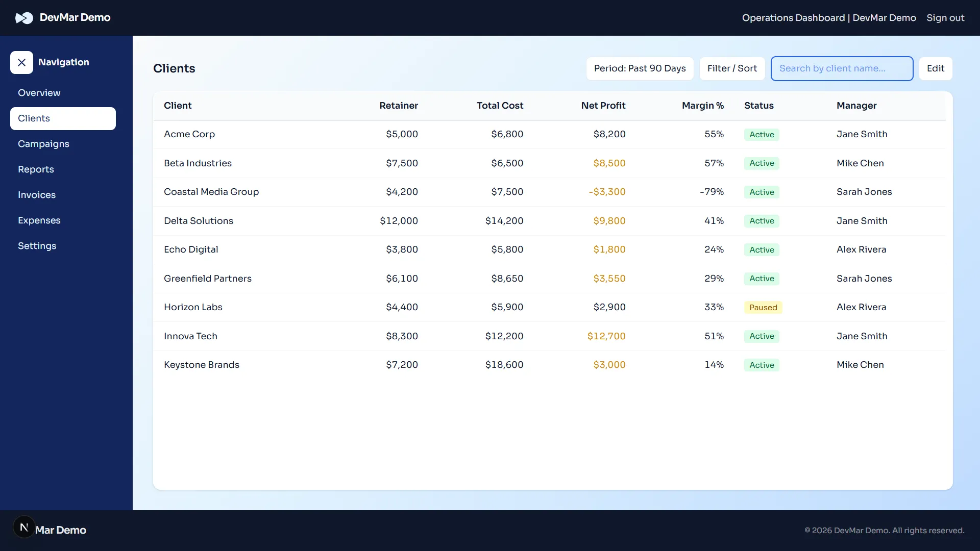The height and width of the screenshot is (551, 980).
Task: Click the Search by client name field
Action: click(842, 68)
